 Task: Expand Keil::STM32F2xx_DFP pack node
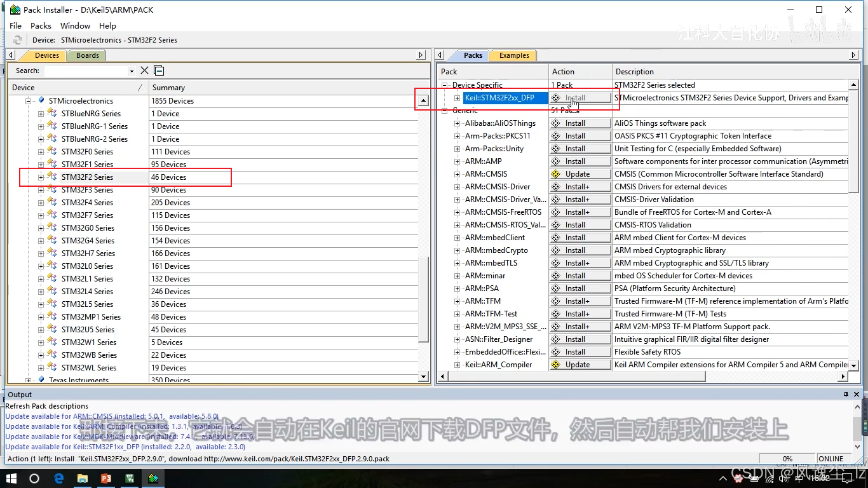pyautogui.click(x=457, y=98)
